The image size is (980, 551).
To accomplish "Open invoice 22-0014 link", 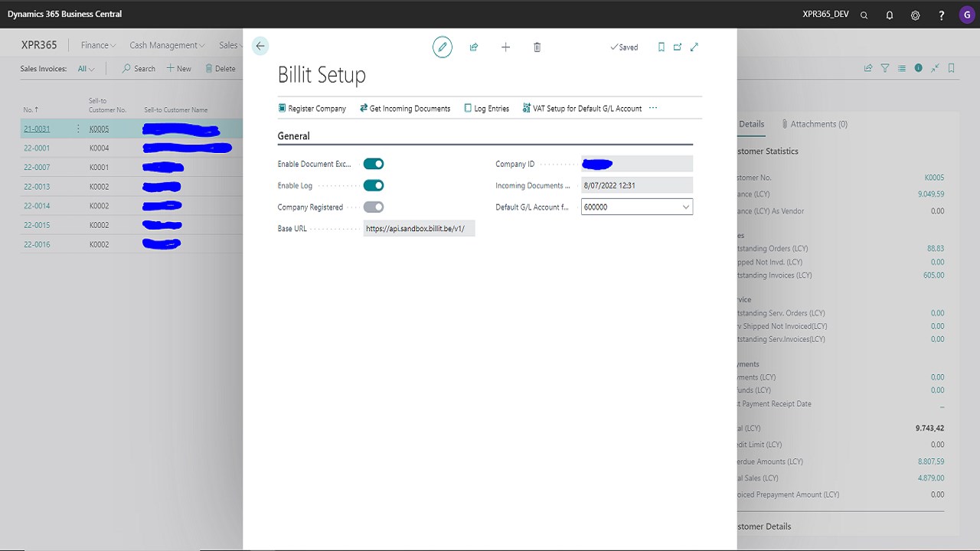I will [x=37, y=206].
